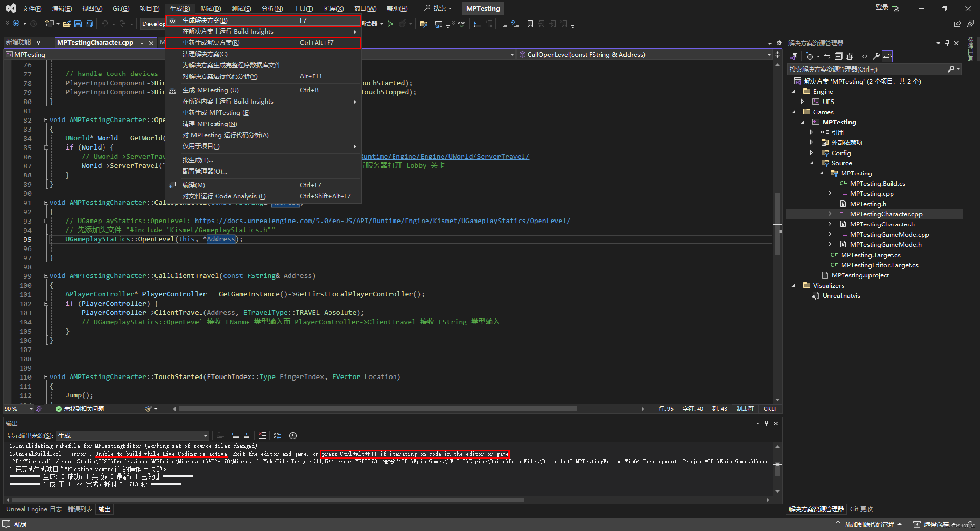Toggle pin on MPTestingCharacter.cpp tab

click(141, 43)
